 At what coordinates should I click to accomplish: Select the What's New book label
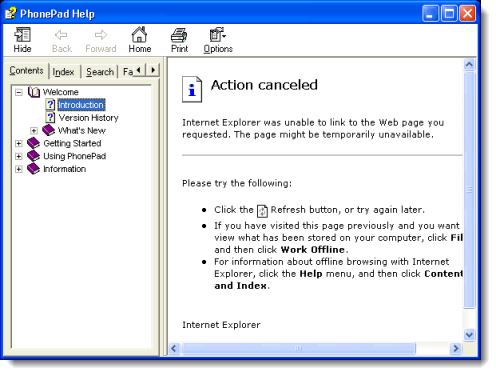click(x=82, y=130)
